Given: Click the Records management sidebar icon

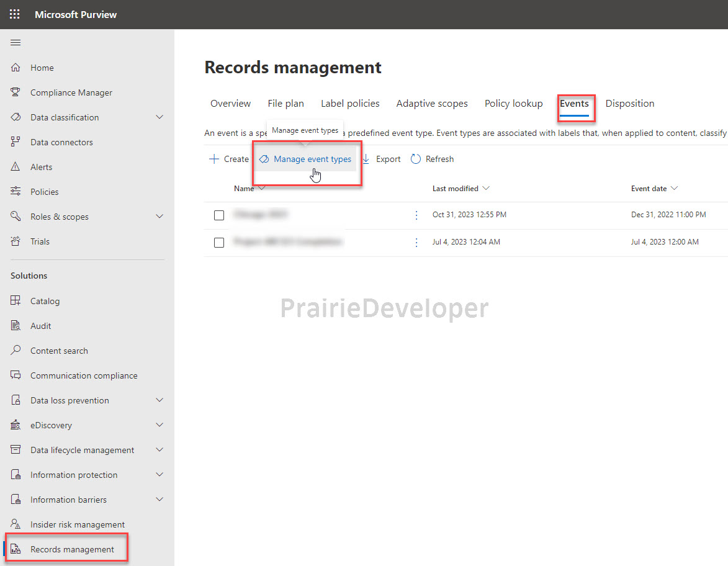Looking at the screenshot, I should 16,549.
